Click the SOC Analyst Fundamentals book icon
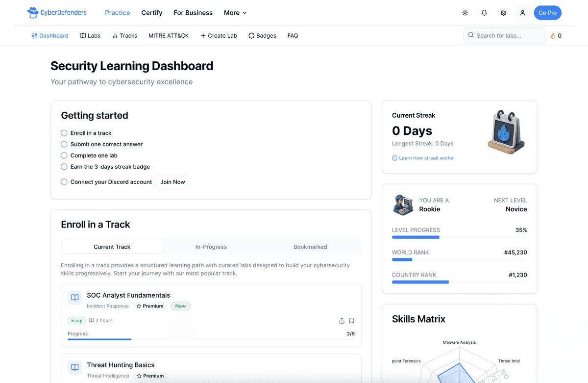This screenshot has height=383, width=588. pyautogui.click(x=75, y=298)
